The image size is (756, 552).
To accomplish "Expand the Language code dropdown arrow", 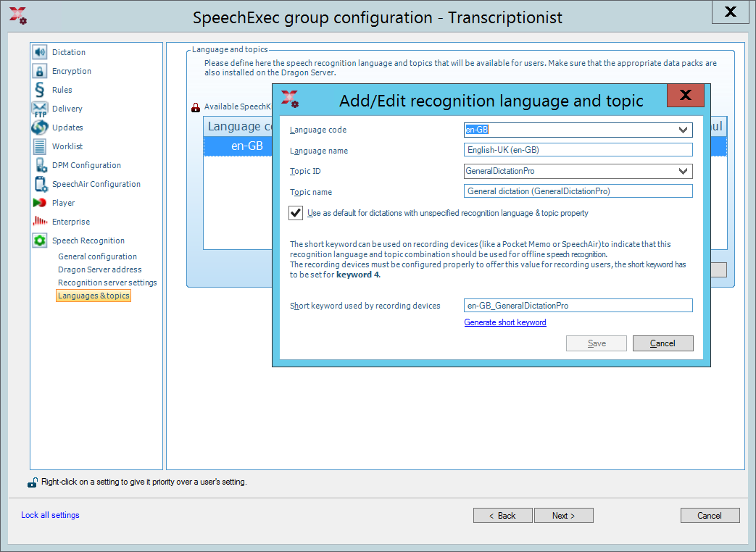I will click(683, 130).
